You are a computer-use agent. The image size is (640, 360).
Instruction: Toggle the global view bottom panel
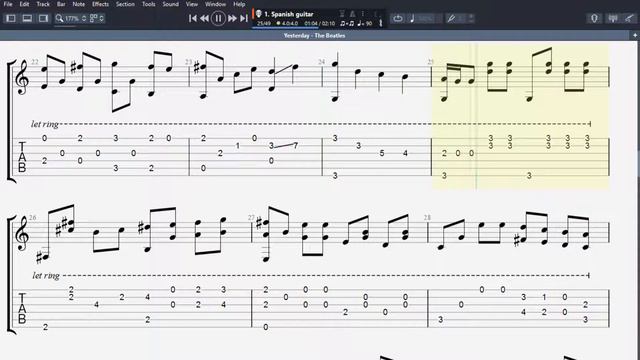27,18
